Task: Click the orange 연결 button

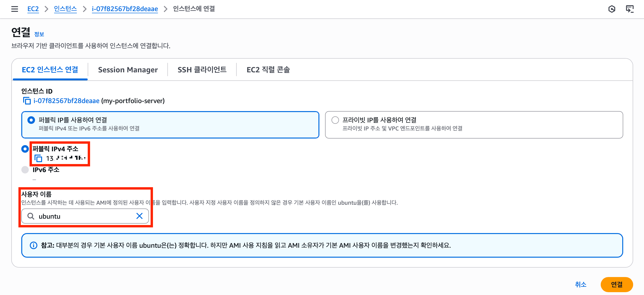Action: click(x=617, y=284)
